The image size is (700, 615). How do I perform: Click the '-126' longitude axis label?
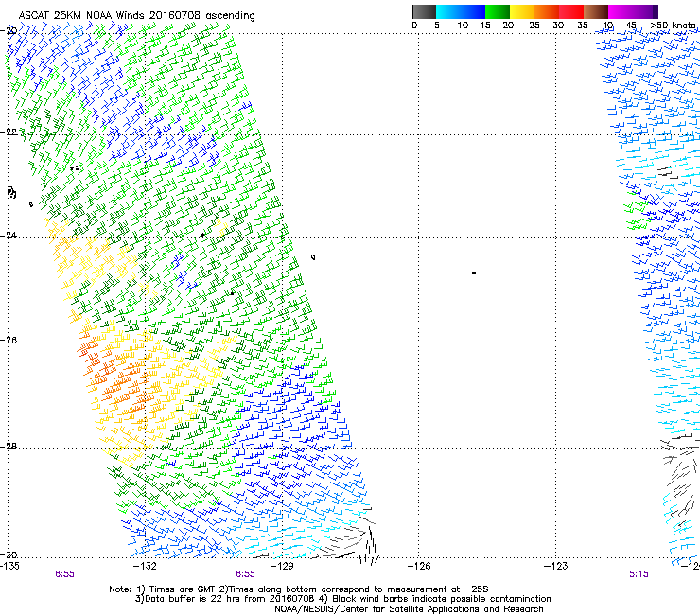pyautogui.click(x=419, y=566)
